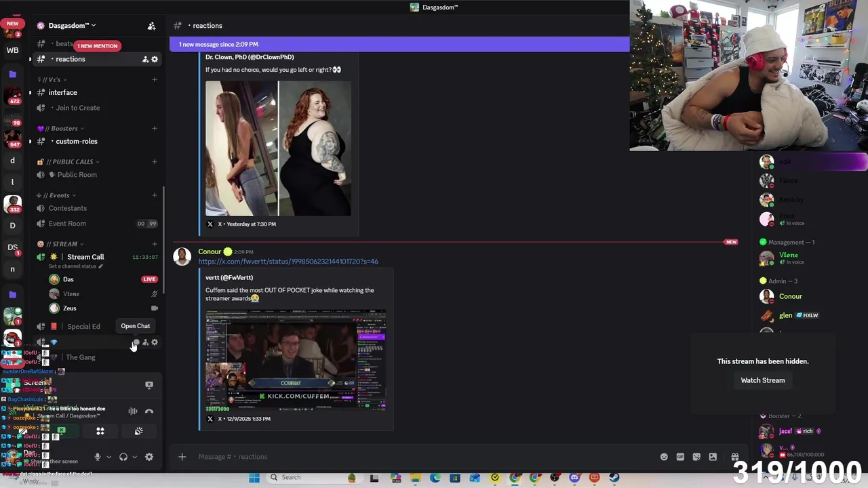Open the gift Nitro button

pos(734,457)
